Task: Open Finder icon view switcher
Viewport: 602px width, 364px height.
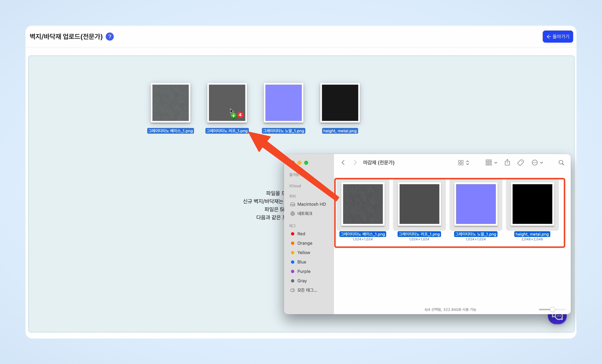Action: 463,163
